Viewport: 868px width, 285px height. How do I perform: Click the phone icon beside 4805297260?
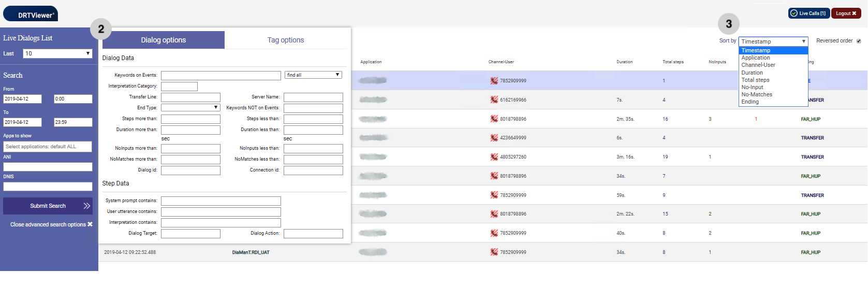(x=494, y=157)
